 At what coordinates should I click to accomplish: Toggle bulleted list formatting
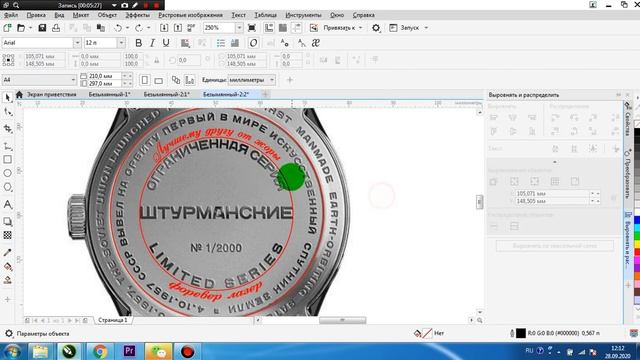click(x=221, y=43)
